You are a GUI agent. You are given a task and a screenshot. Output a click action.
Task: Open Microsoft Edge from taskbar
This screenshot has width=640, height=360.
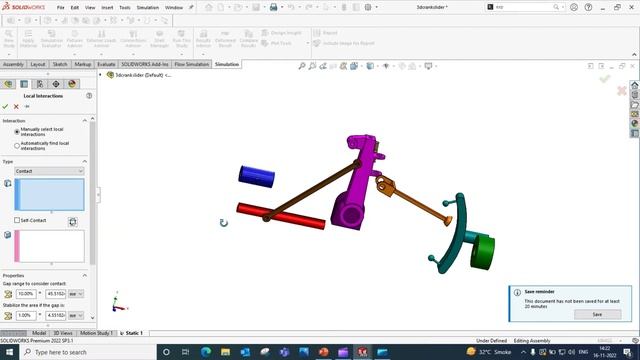(206, 352)
